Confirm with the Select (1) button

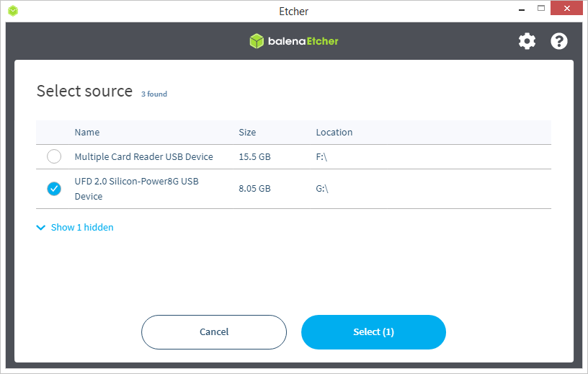373,332
